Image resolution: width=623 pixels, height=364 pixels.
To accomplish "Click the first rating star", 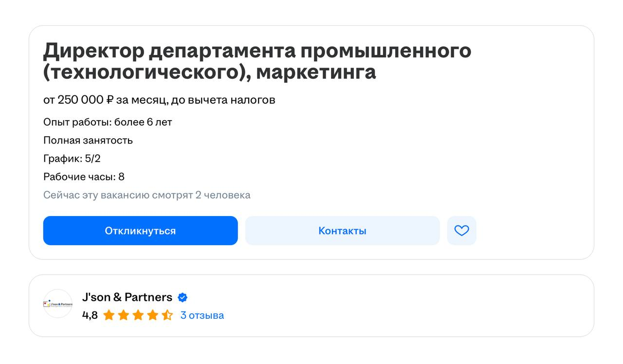I will [109, 315].
